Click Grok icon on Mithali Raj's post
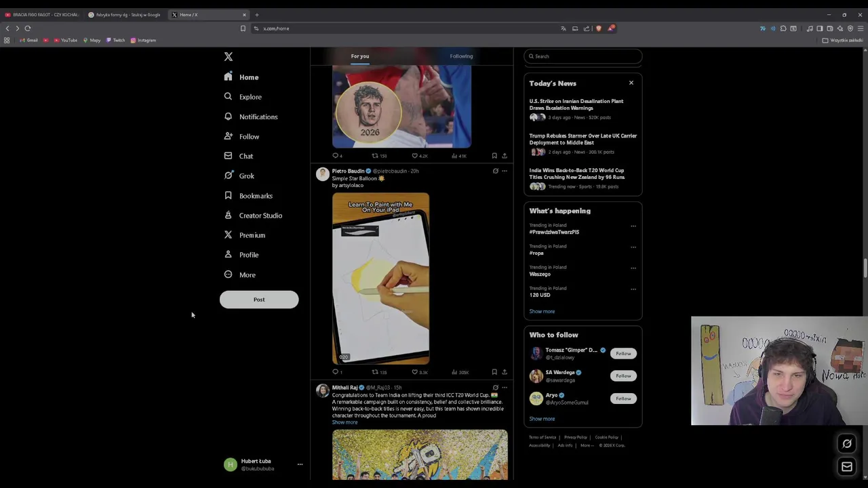 [496, 388]
